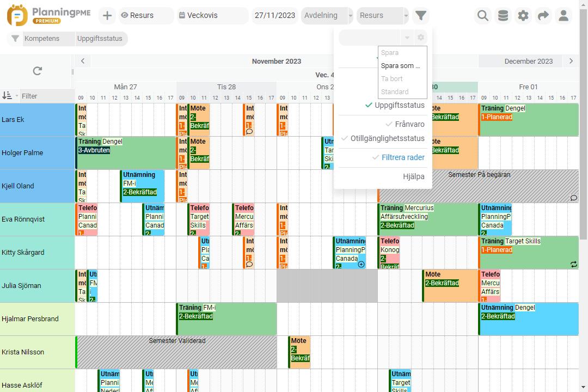Open Eva Rönnqvist's Träning Mercurius event
Image resolution: width=588 pixels, height=392 pixels.
coord(427,219)
